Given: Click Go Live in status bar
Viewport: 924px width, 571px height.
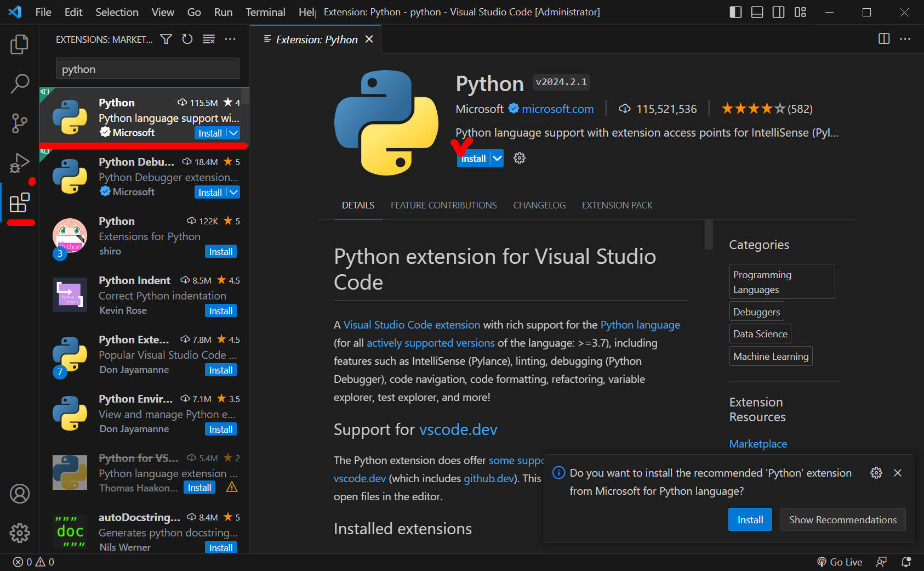Looking at the screenshot, I should [x=840, y=562].
